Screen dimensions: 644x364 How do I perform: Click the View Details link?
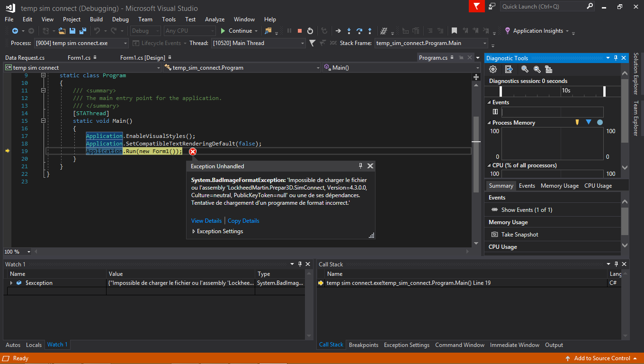206,221
